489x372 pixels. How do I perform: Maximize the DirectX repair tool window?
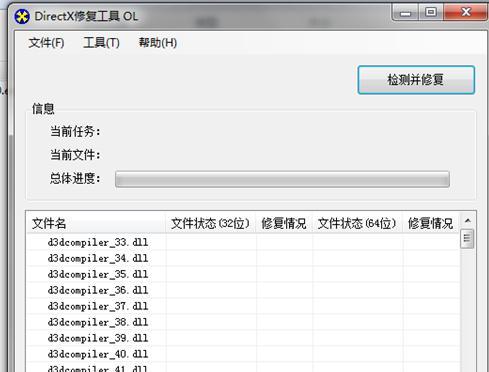tap(431, 12)
